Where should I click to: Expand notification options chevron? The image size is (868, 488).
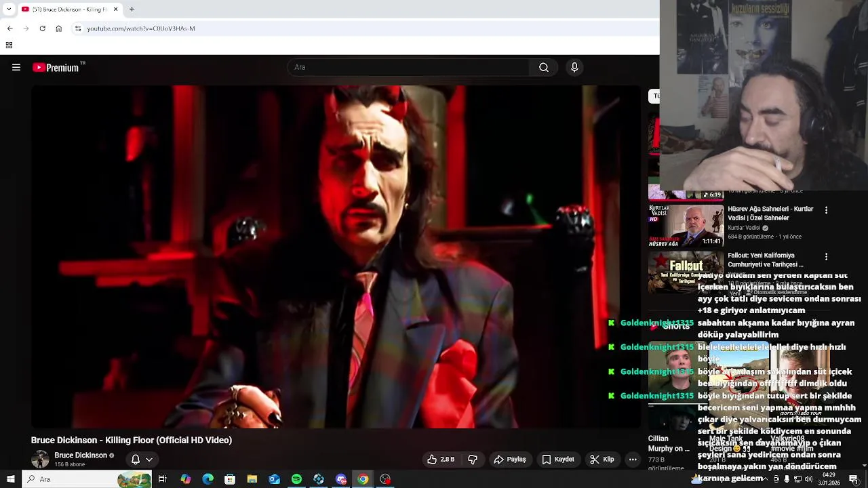tap(149, 460)
